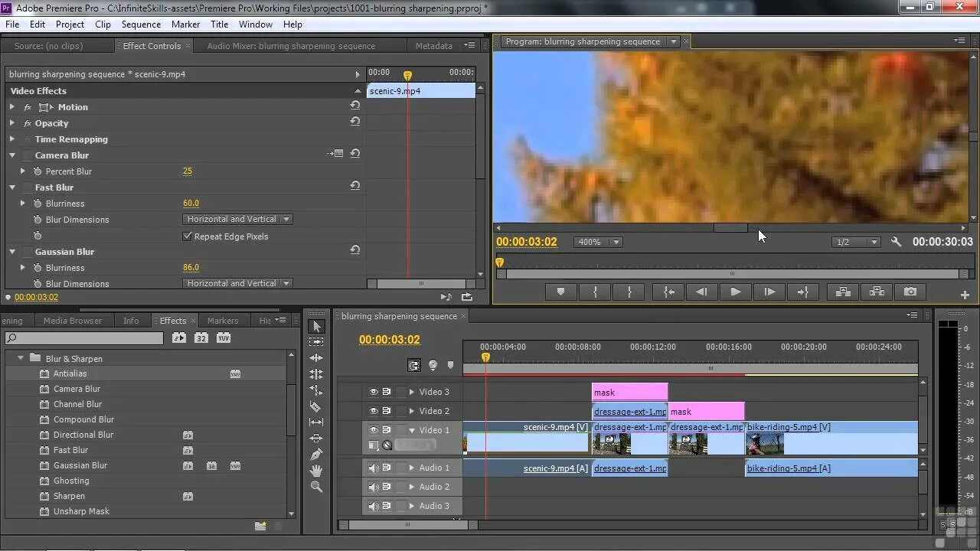Viewport: 980px width, 551px height.
Task: Select the Rate Stretch tool
Action: pos(316,390)
